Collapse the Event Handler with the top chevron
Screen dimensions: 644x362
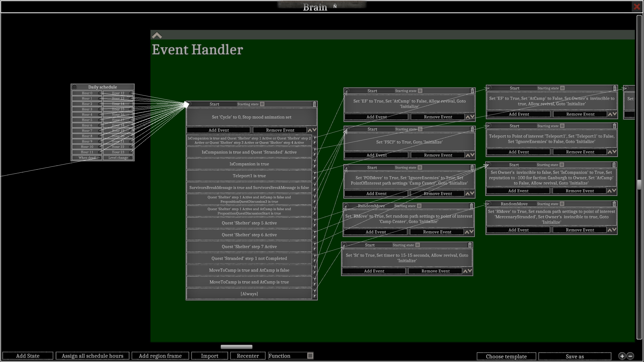tap(156, 35)
